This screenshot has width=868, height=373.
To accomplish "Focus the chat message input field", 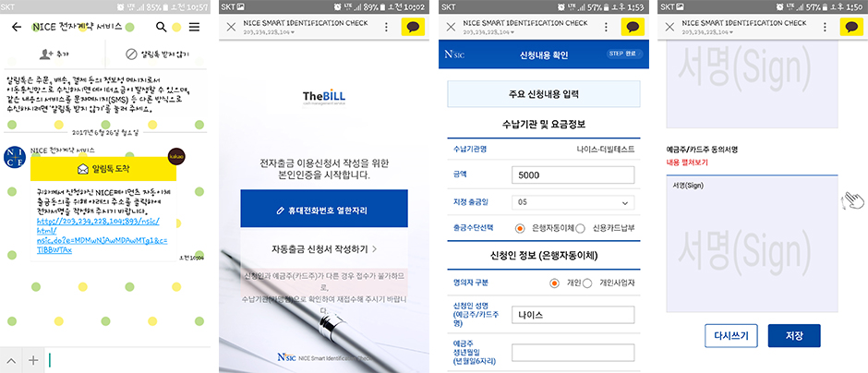I will click(127, 361).
